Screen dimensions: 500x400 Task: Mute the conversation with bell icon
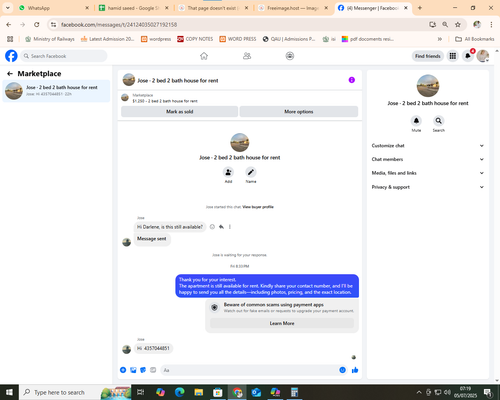coord(416,120)
